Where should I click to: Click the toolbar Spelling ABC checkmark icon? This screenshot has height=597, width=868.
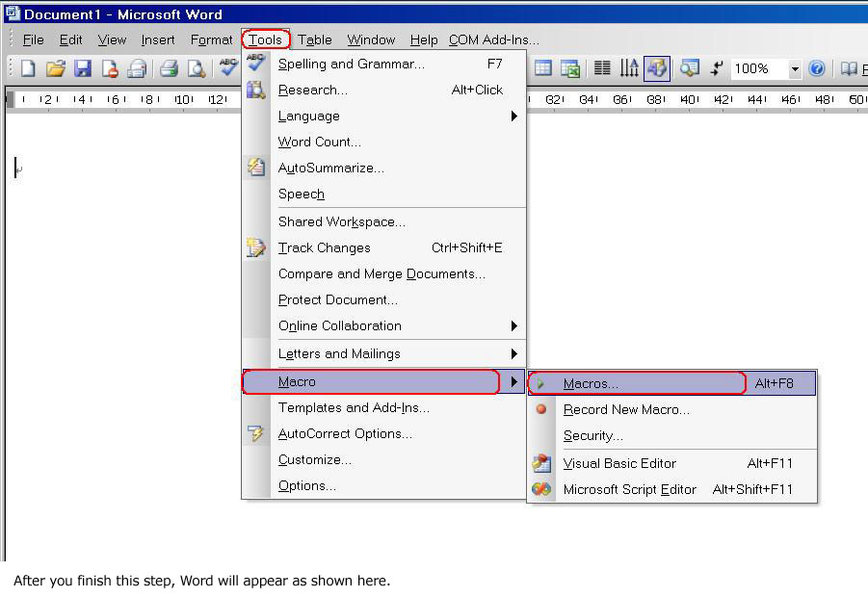pos(228,67)
